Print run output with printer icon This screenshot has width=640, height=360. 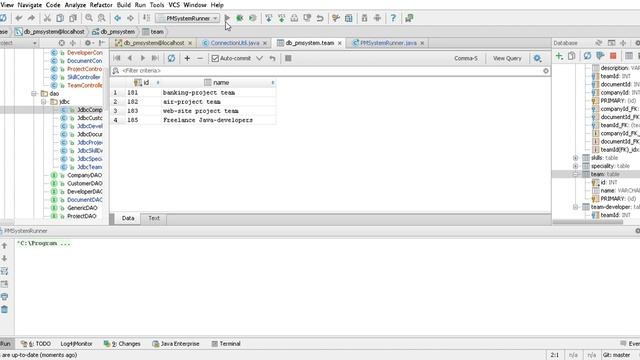tap(4, 297)
